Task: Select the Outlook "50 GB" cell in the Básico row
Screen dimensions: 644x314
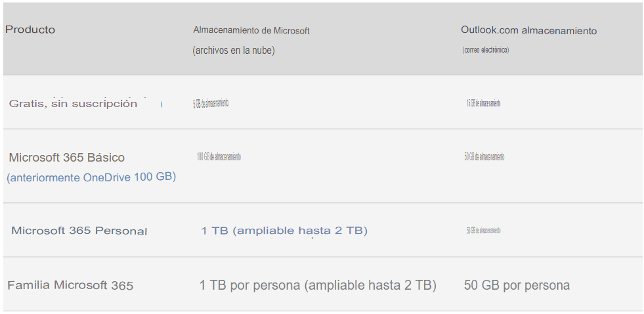Action: 484,157
